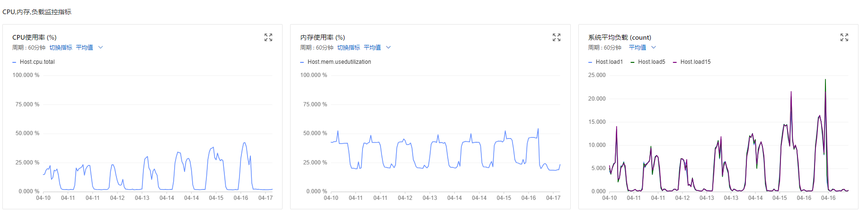Click the chevron arrow beside CPU 平均值

(100, 48)
